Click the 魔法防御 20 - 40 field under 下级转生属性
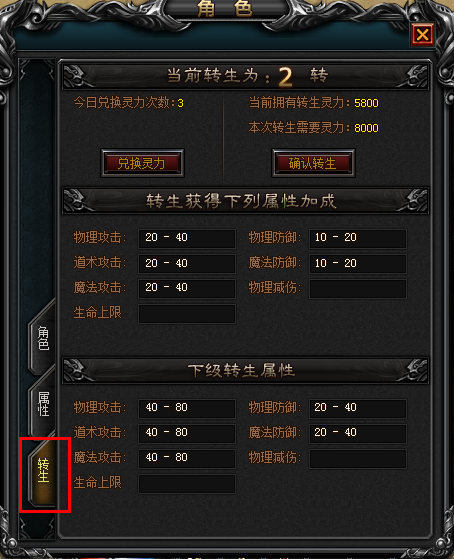The height and width of the screenshot is (559, 454). (x=358, y=433)
